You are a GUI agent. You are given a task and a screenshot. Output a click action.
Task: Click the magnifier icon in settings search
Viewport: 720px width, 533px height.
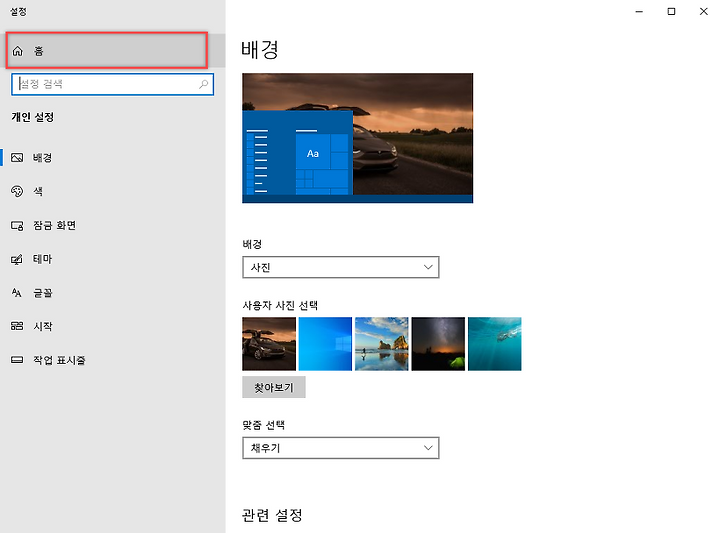[x=203, y=84]
